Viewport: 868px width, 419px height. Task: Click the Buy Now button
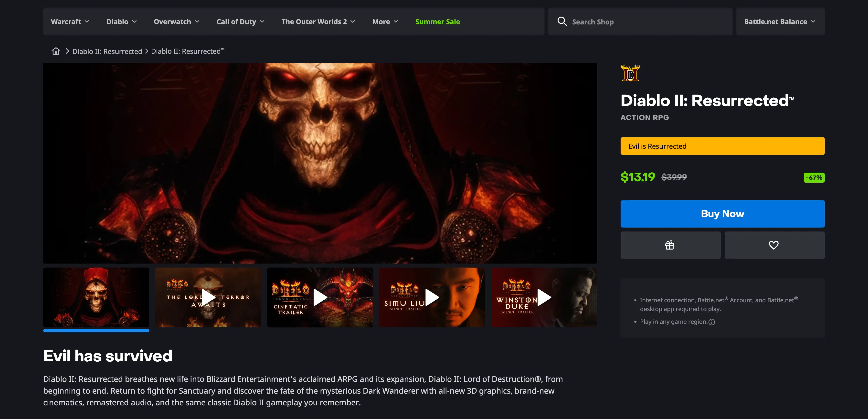pyautogui.click(x=722, y=214)
